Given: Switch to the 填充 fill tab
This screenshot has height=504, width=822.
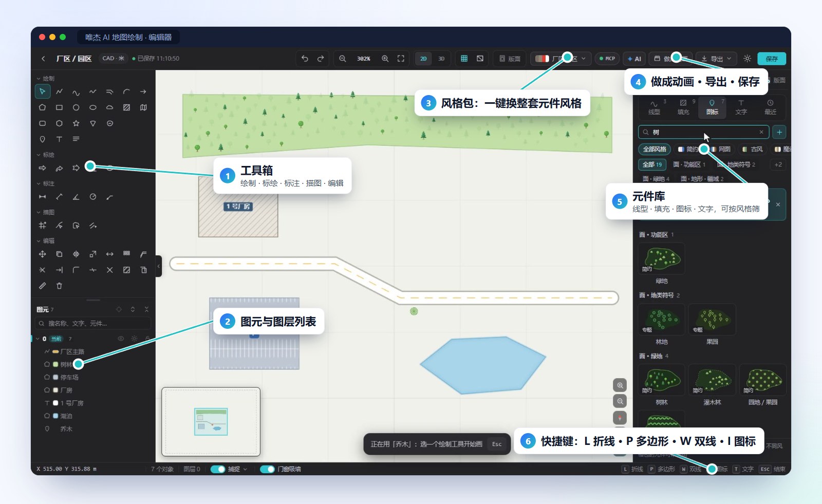Looking at the screenshot, I should [x=683, y=107].
